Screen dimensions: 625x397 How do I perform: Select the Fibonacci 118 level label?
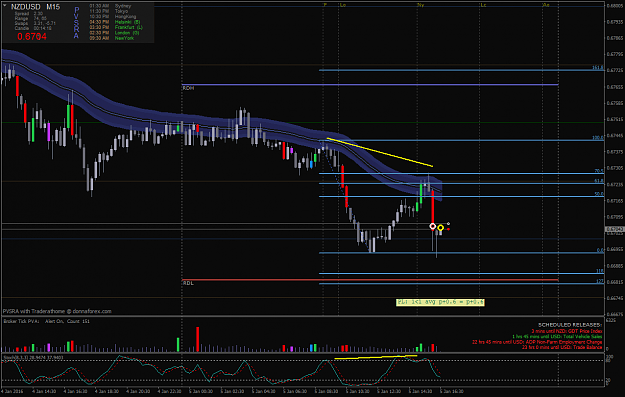600,271
